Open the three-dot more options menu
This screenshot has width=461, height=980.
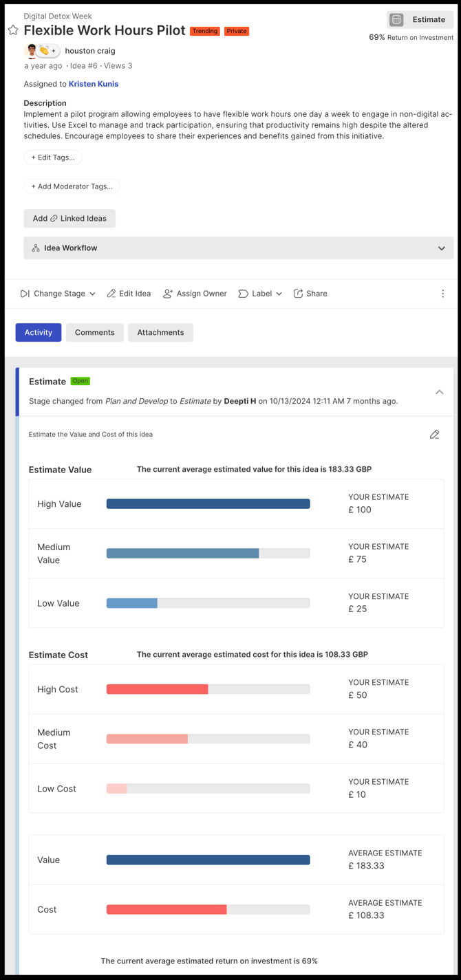point(442,294)
